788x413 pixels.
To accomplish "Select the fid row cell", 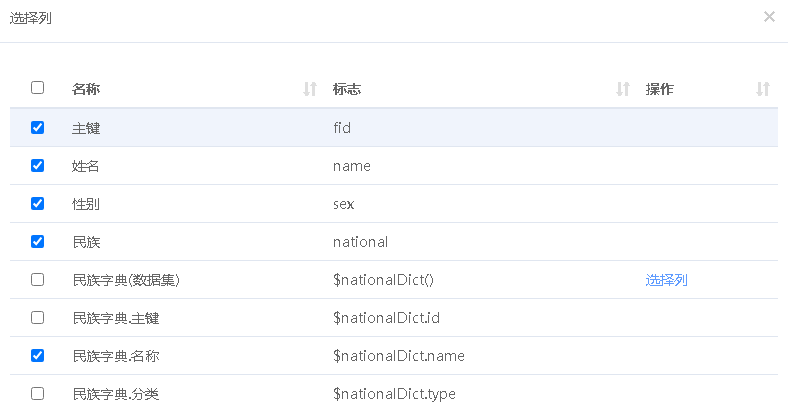I will click(342, 128).
